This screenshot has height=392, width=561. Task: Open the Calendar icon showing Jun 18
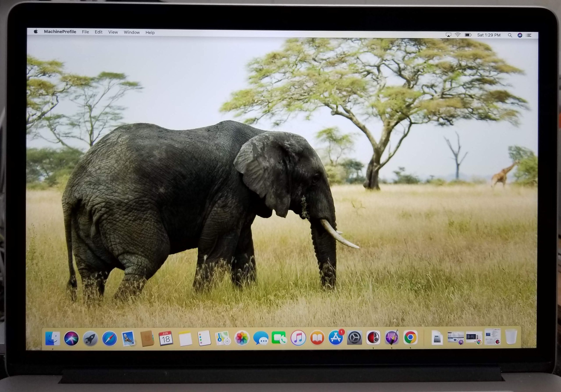(x=166, y=339)
